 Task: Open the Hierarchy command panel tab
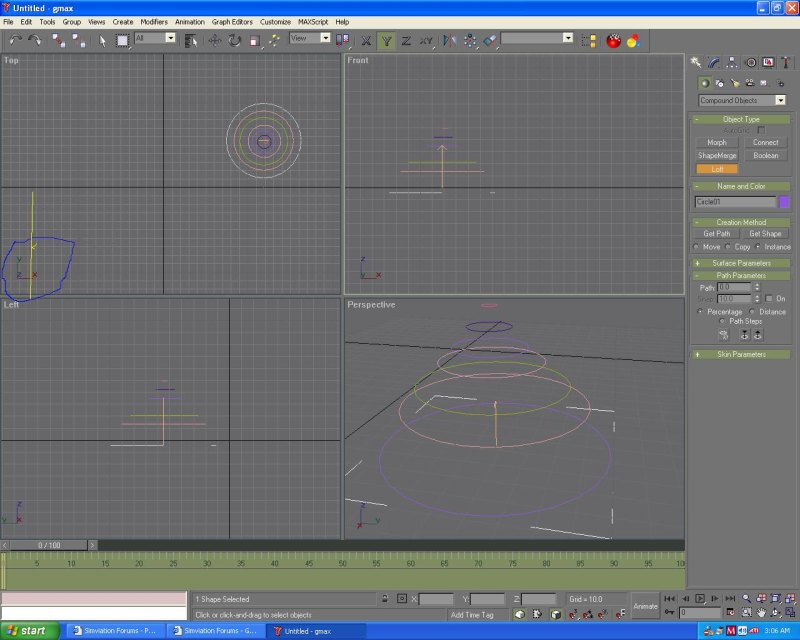[x=732, y=62]
